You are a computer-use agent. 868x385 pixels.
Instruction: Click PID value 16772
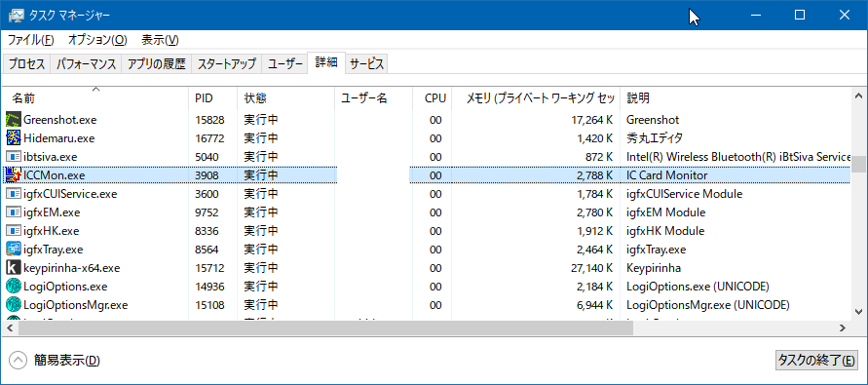[x=210, y=138]
